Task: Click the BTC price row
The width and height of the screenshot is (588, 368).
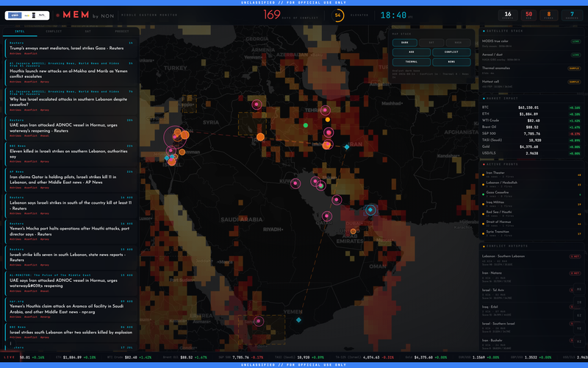Action: tap(531, 107)
